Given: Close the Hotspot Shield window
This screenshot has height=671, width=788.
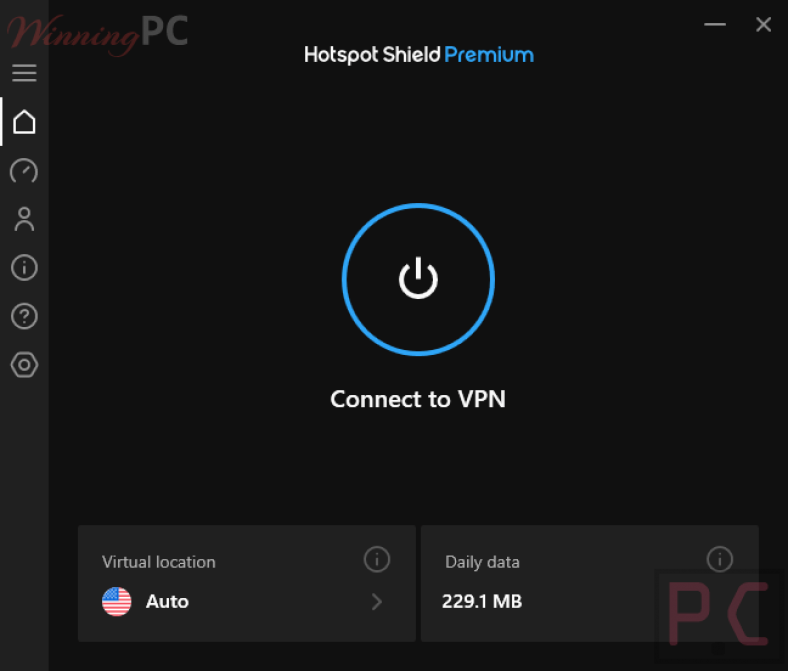Looking at the screenshot, I should coord(763,25).
